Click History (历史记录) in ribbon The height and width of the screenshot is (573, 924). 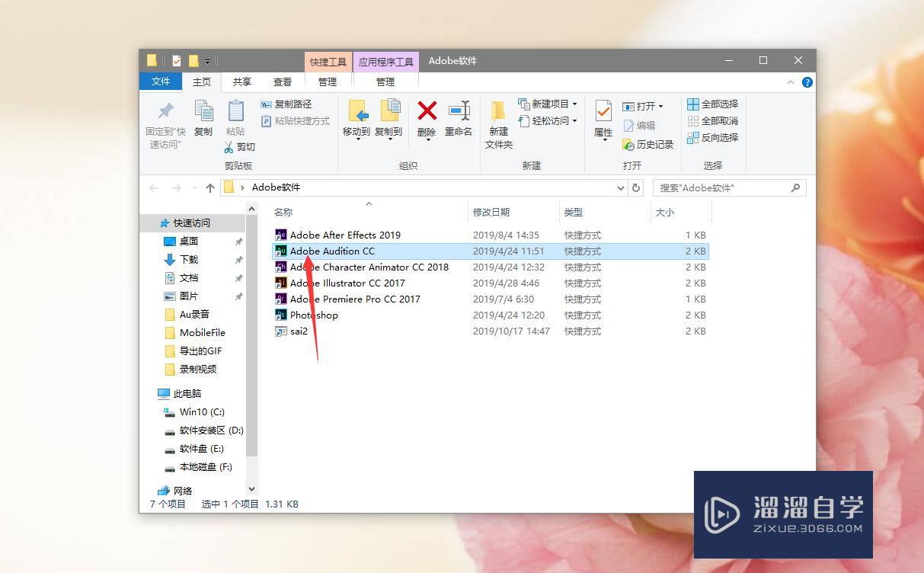click(x=647, y=145)
